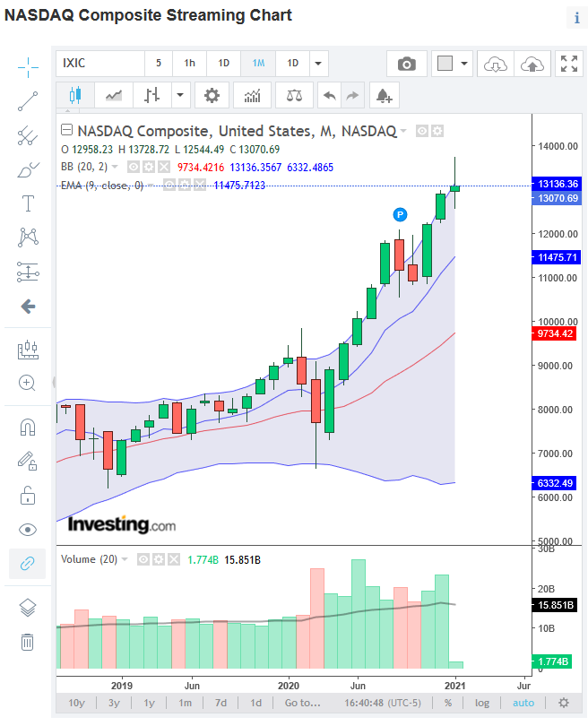Click the IXIC symbol input field
The height and width of the screenshot is (726, 588).
(x=99, y=64)
